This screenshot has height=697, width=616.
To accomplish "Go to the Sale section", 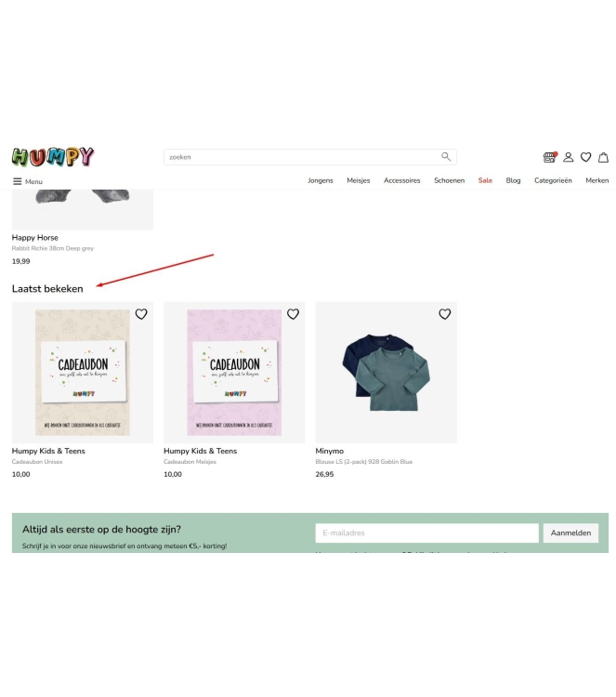I will [x=485, y=180].
